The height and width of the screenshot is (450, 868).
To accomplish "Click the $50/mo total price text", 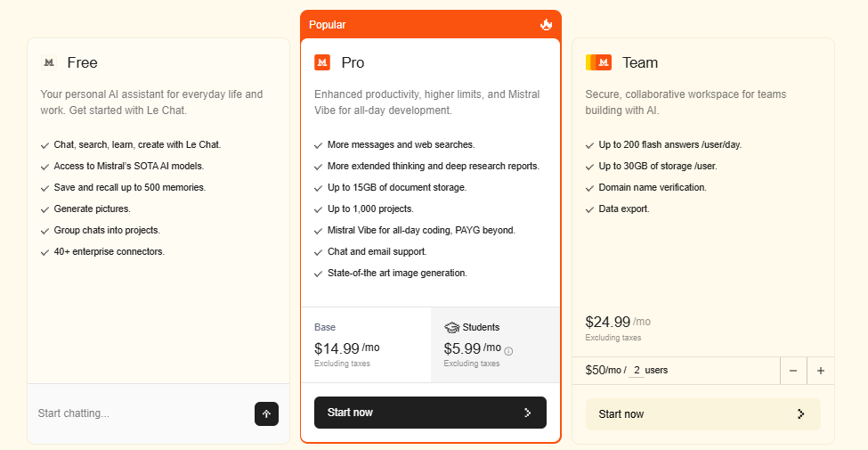I will click(x=605, y=370).
